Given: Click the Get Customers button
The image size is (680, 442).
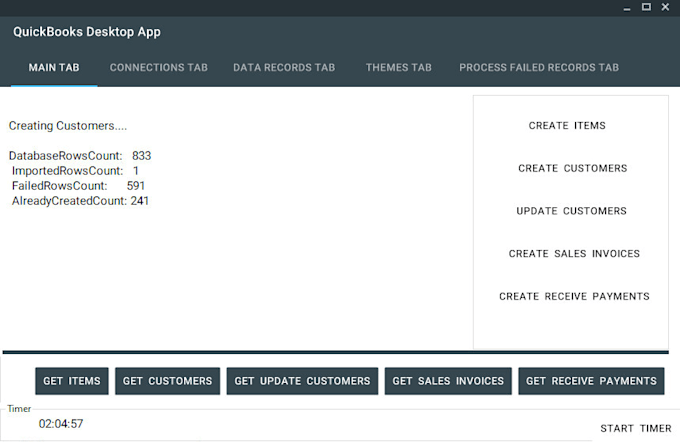Looking at the screenshot, I should point(167,381).
